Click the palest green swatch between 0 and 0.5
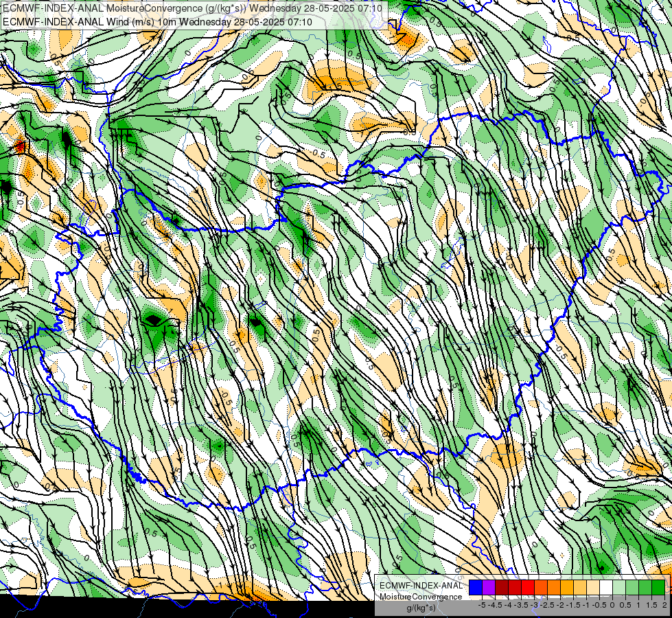The width and height of the screenshot is (672, 618). click(619, 587)
